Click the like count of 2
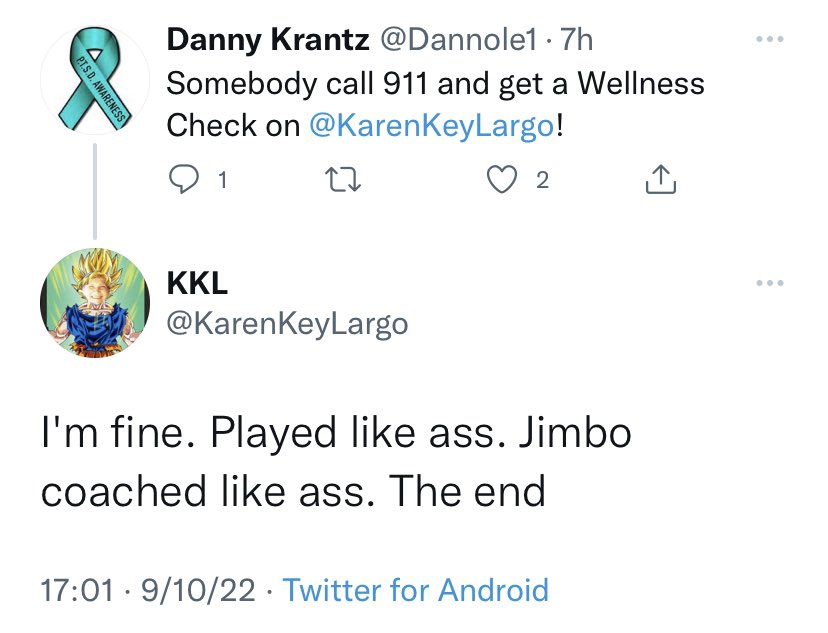Image resolution: width=828 pixels, height=633 pixels. [x=542, y=181]
